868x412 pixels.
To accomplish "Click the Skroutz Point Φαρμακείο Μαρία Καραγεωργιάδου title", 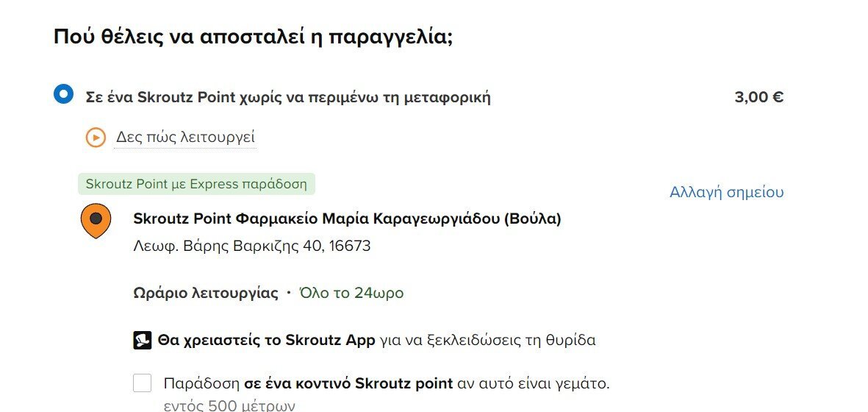I will [x=347, y=219].
